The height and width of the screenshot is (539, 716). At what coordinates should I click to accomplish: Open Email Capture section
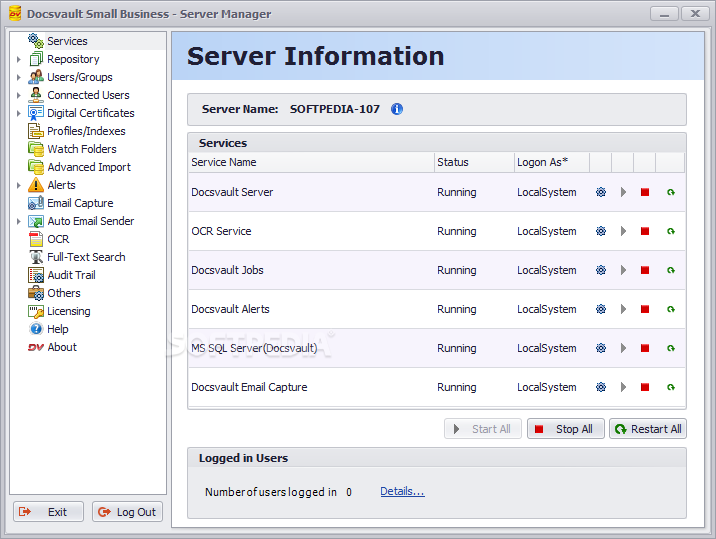point(80,203)
